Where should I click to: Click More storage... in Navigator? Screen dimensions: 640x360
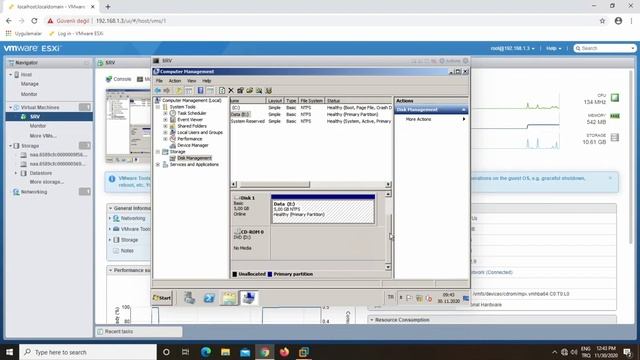(47, 182)
